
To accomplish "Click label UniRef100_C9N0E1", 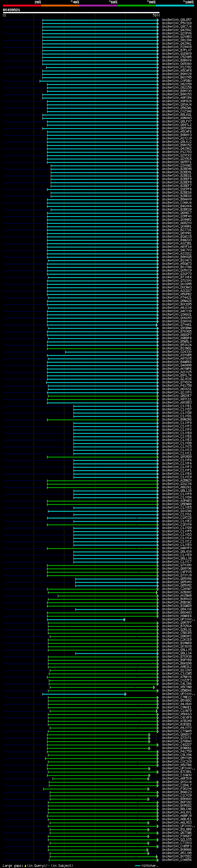I will tap(176, 707).
